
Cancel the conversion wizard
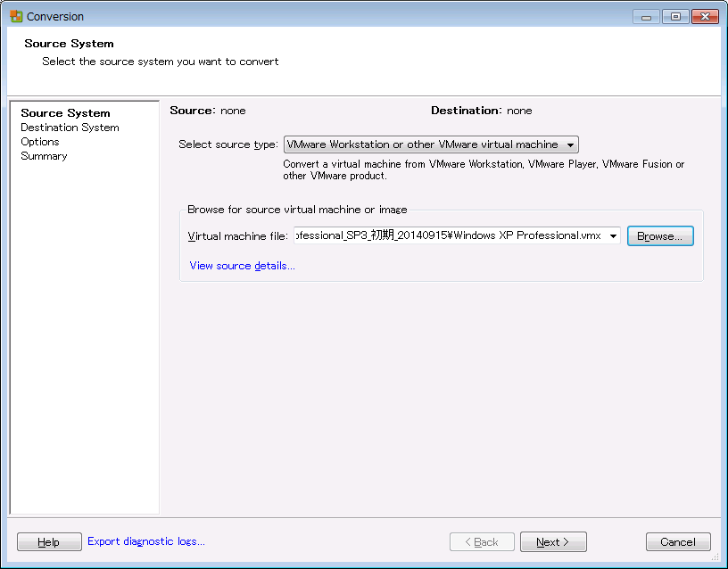[x=678, y=541]
